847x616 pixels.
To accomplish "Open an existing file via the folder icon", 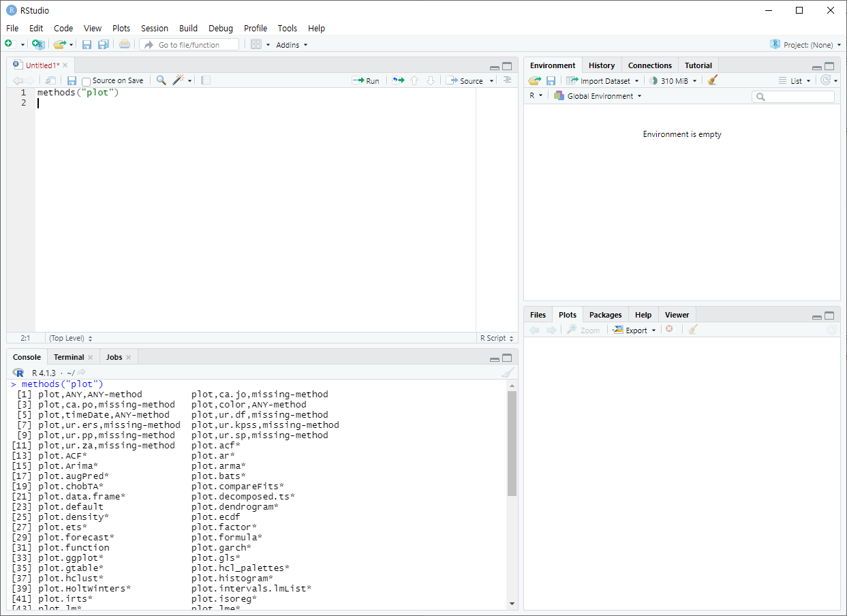I will (59, 44).
